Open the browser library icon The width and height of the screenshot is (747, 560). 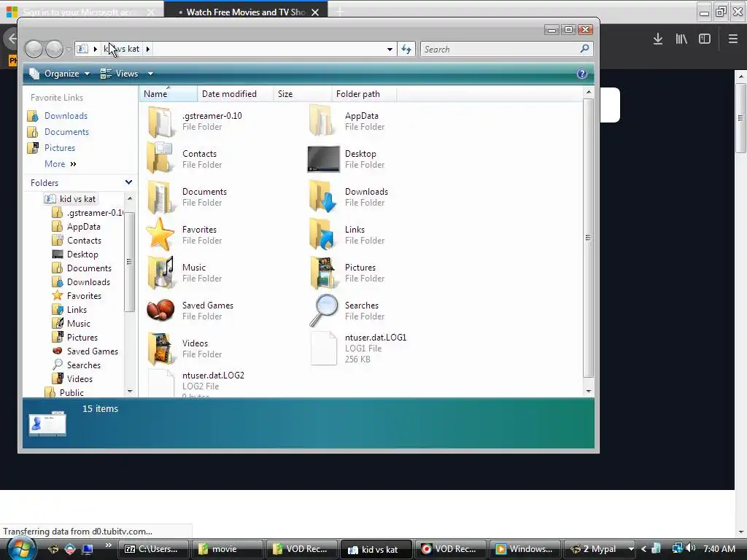coord(681,39)
